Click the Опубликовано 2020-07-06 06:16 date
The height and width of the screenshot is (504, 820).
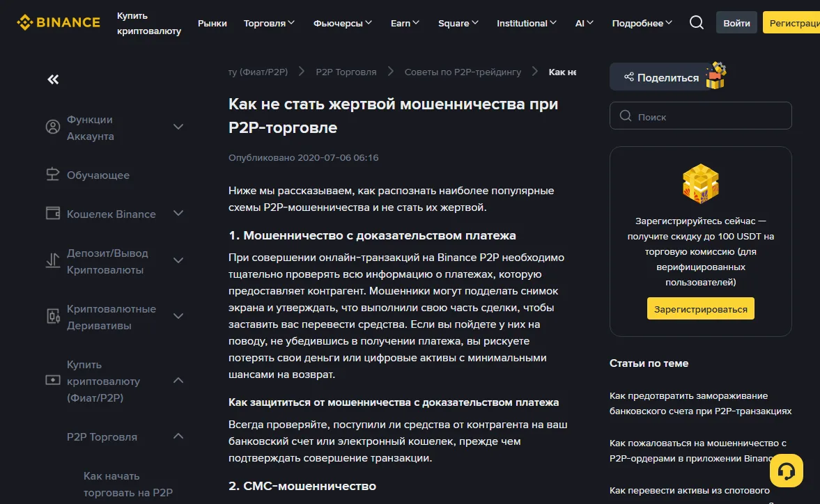tap(303, 157)
